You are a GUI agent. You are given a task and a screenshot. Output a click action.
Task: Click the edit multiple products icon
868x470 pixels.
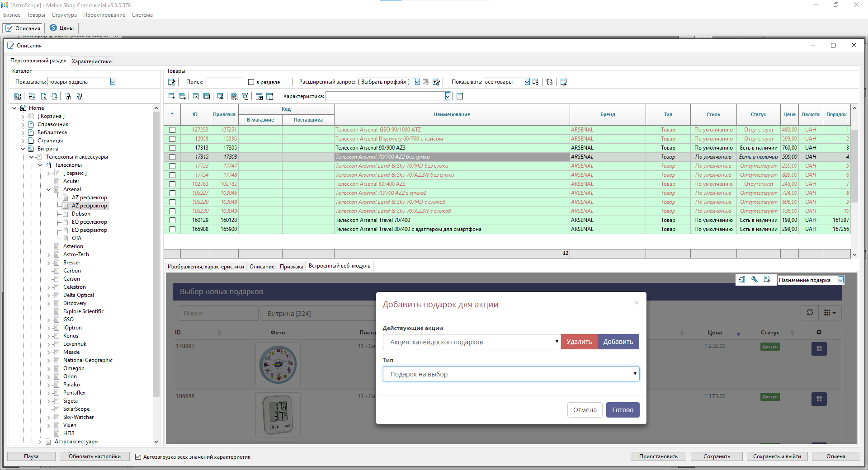(207, 96)
